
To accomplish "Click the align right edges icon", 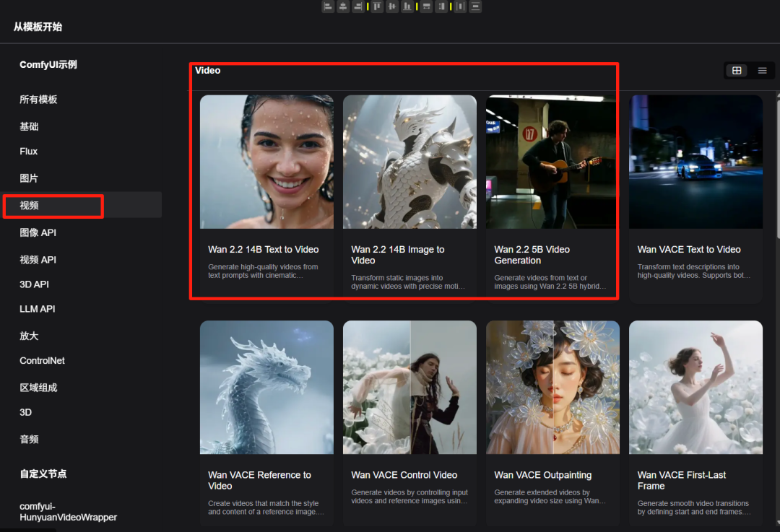I will point(358,6).
